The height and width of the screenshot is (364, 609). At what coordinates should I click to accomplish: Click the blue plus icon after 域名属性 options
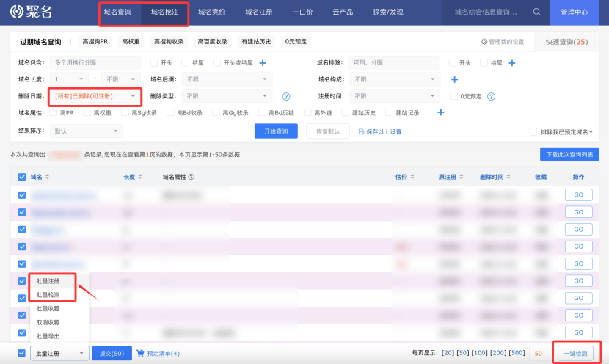pyautogui.click(x=441, y=112)
